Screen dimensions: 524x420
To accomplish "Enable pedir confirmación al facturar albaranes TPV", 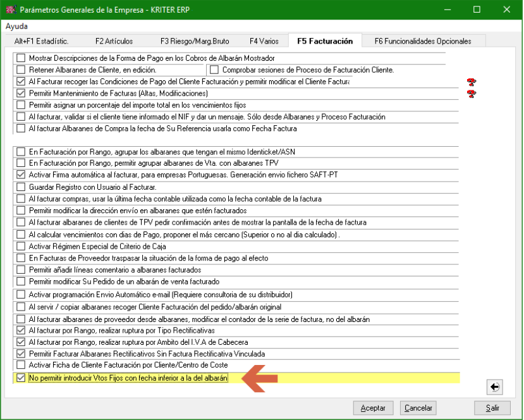I will pyautogui.click(x=21, y=223).
